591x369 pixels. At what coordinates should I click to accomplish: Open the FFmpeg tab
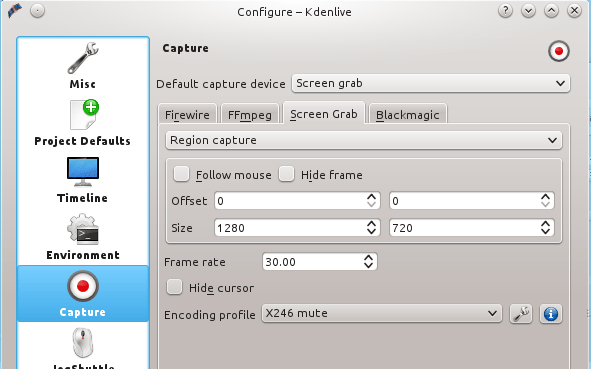250,114
